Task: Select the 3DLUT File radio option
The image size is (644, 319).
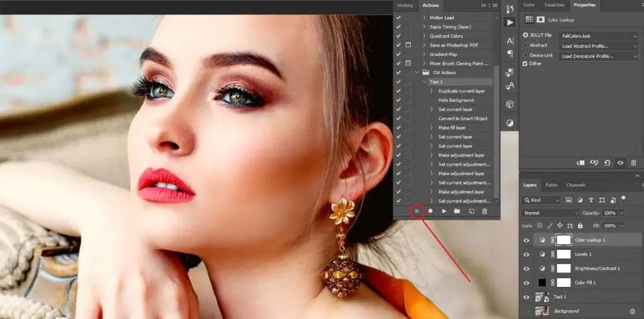Action: click(526, 36)
